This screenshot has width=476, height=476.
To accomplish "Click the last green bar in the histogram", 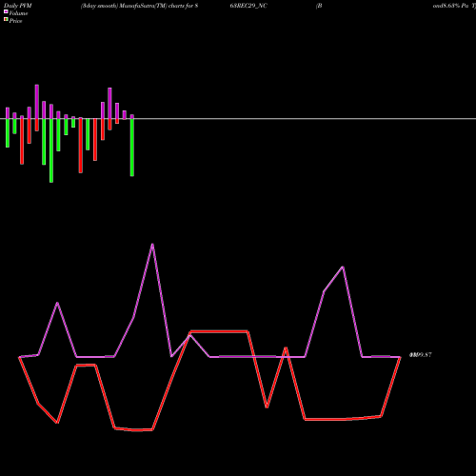I will [x=132, y=148].
